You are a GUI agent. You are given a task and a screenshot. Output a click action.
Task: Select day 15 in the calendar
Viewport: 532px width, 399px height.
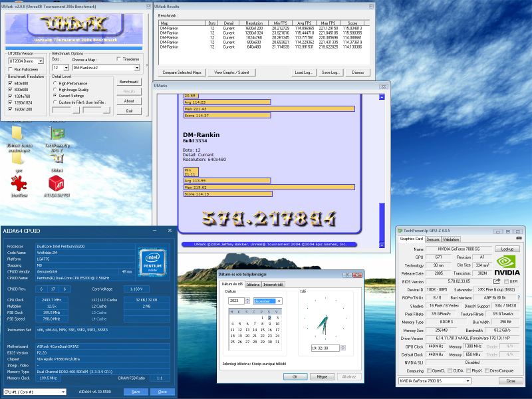262,330
